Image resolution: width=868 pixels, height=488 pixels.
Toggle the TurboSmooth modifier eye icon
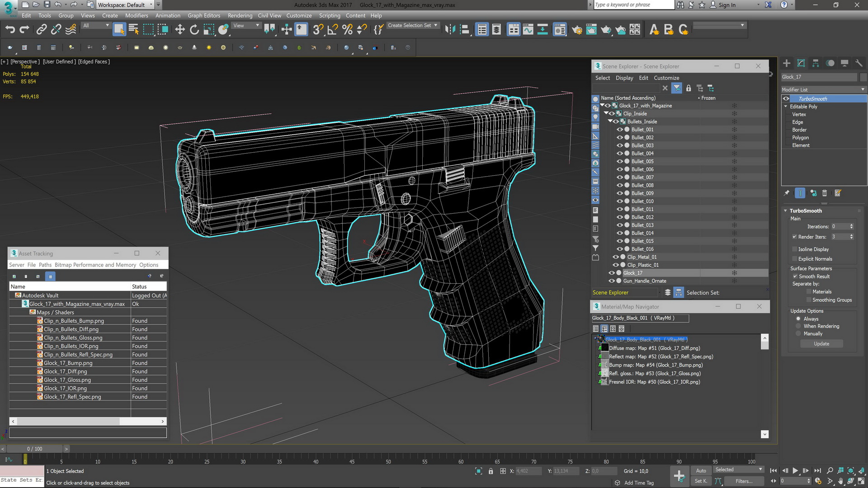point(786,99)
